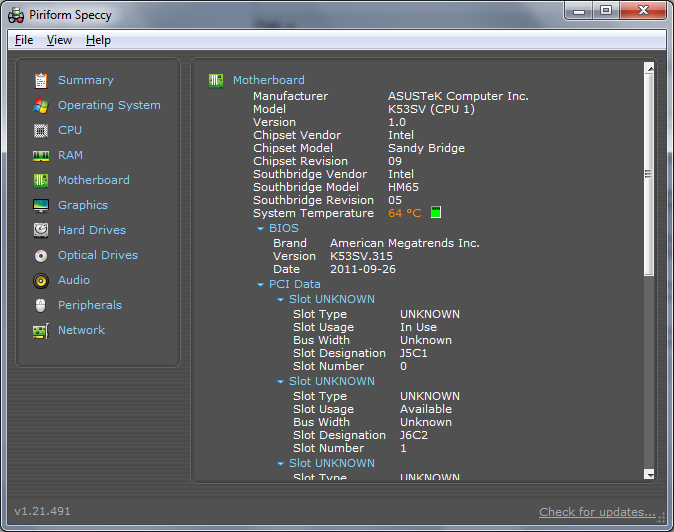Click the vertical scrollbar thumb
The height and width of the screenshot is (532, 674).
pyautogui.click(x=649, y=174)
